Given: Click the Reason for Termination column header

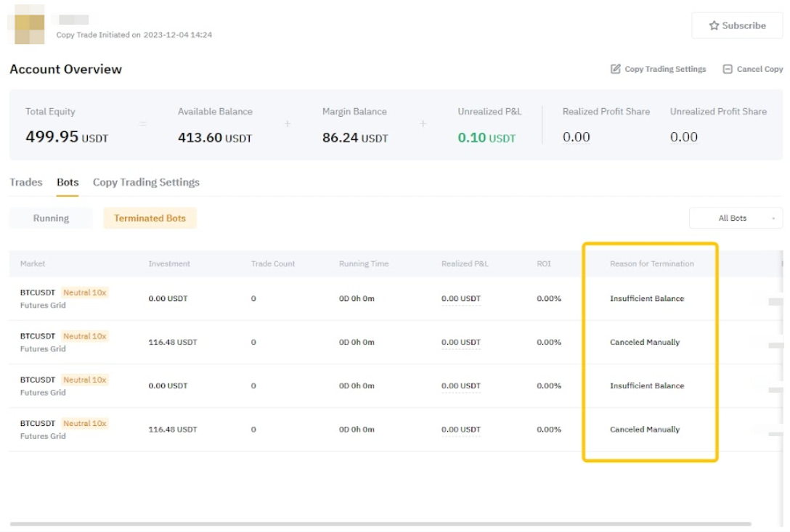Looking at the screenshot, I should pos(651,263).
